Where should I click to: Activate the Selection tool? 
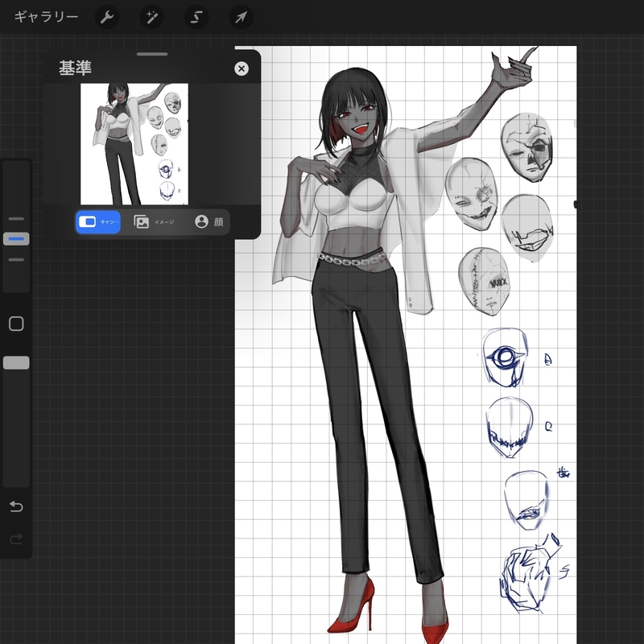tap(196, 17)
